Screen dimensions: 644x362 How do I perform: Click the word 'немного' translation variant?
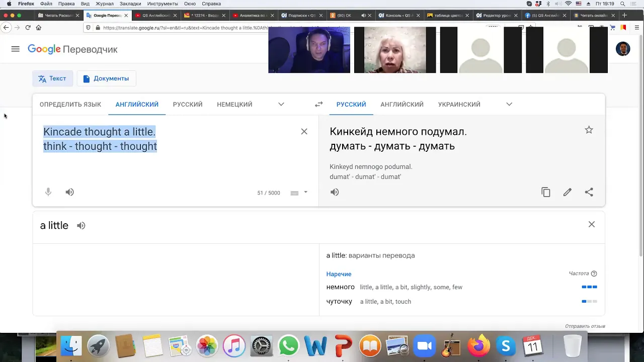click(341, 287)
